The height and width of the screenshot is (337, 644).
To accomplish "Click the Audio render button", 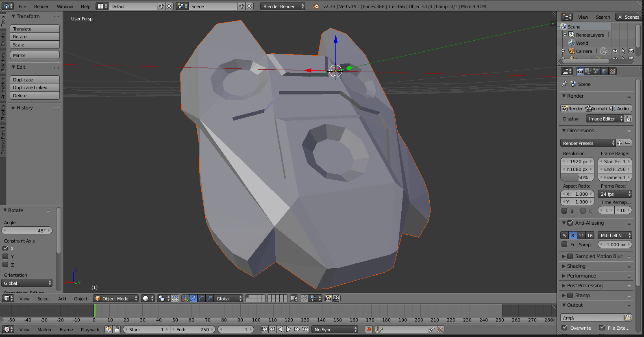I will tap(620, 108).
